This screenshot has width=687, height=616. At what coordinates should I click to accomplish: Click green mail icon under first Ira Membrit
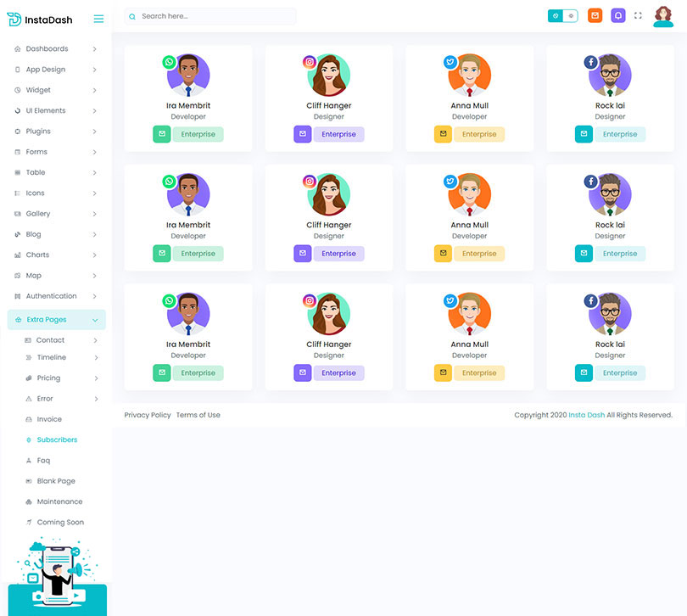162,134
